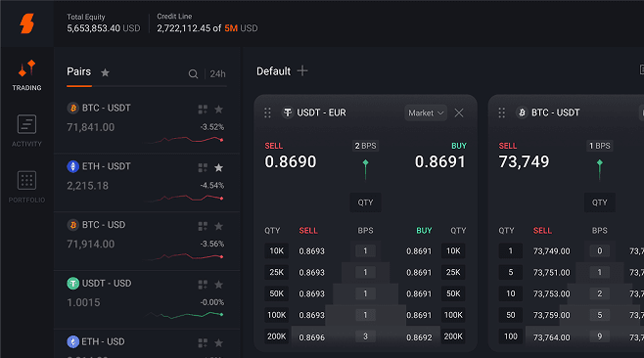
Task: Favorite the ETH - USD pair
Action: pyautogui.click(x=219, y=342)
